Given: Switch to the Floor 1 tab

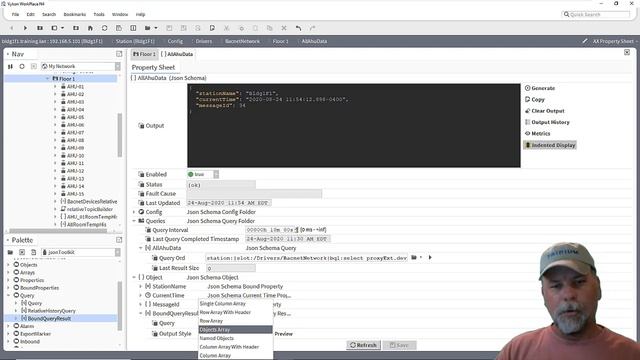Looking at the screenshot, I should click(144, 54).
